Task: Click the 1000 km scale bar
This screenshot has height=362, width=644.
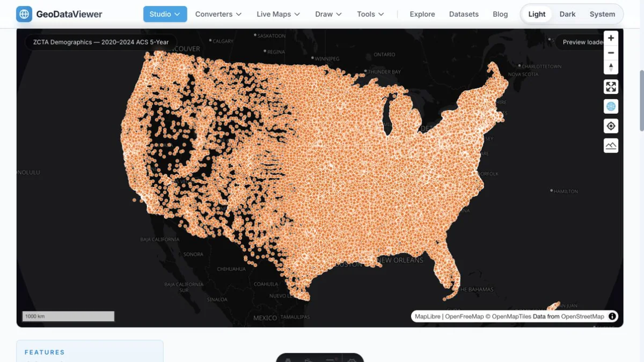Action: pyautogui.click(x=68, y=316)
